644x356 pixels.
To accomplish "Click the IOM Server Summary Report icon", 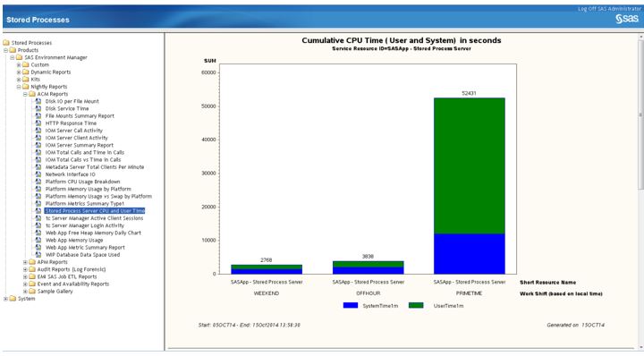I will click(38, 145).
